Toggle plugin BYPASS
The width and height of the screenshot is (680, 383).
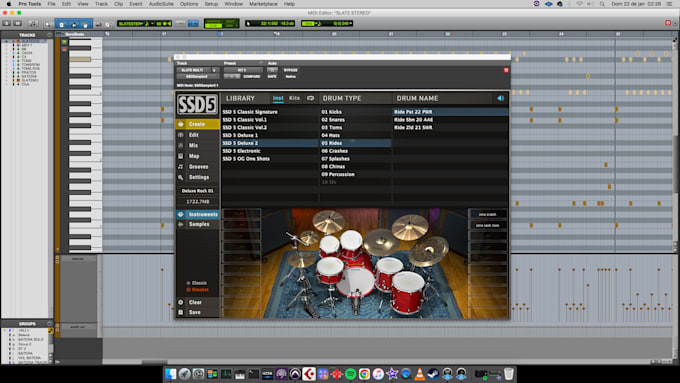290,70
